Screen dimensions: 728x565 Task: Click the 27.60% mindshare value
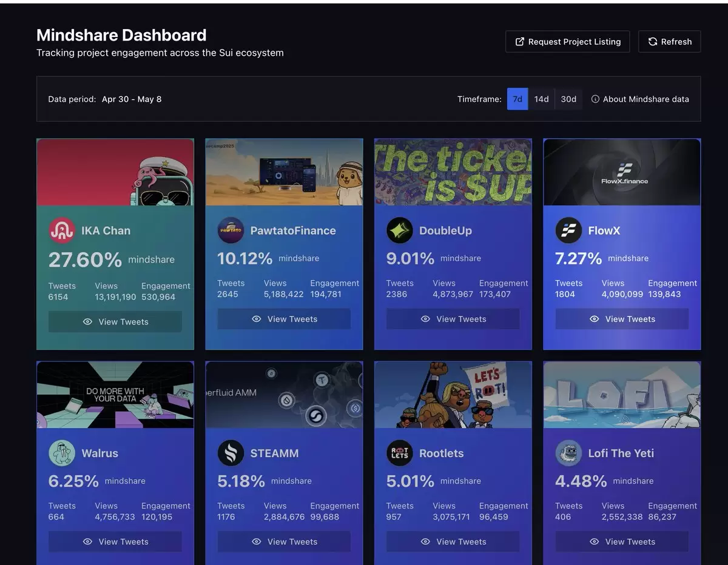85,259
